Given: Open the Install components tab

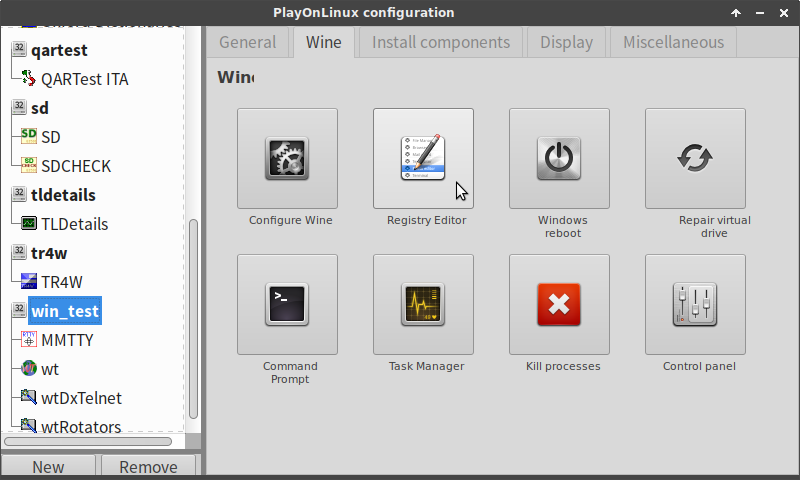Looking at the screenshot, I should 441,42.
